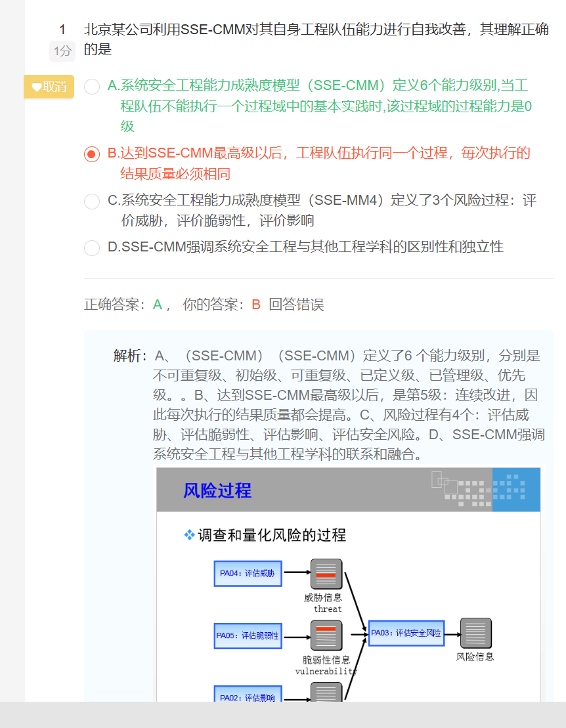Click the document icon beside PA02 评估影响

[326, 692]
